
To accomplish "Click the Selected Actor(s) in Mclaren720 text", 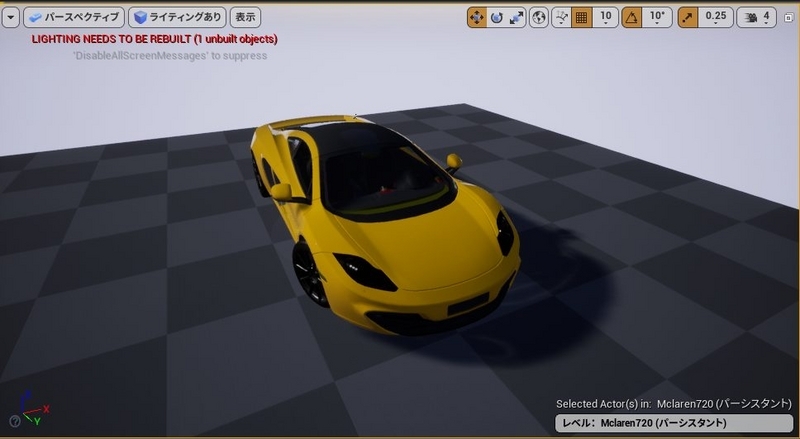I will coord(673,404).
